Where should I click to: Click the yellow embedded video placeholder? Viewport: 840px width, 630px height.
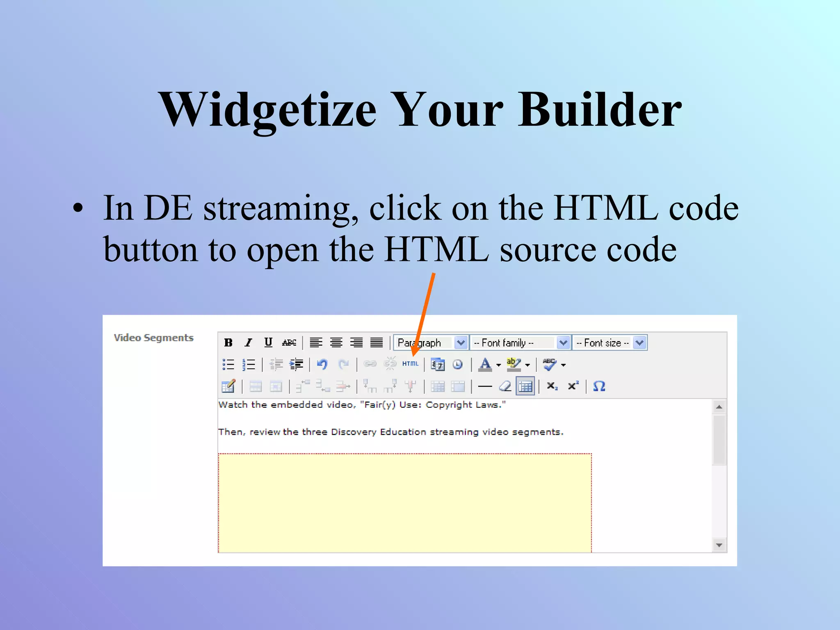[405, 503]
